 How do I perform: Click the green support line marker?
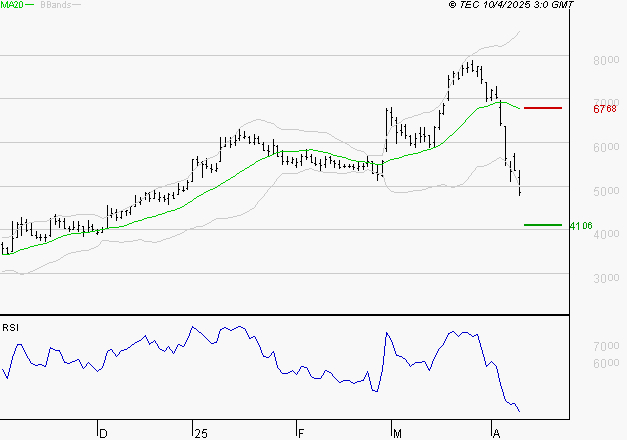tap(543, 225)
